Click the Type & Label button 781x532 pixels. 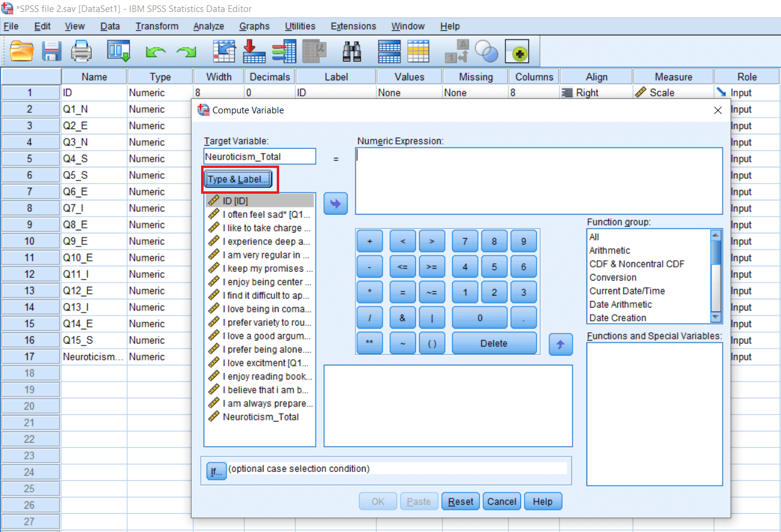(x=238, y=179)
